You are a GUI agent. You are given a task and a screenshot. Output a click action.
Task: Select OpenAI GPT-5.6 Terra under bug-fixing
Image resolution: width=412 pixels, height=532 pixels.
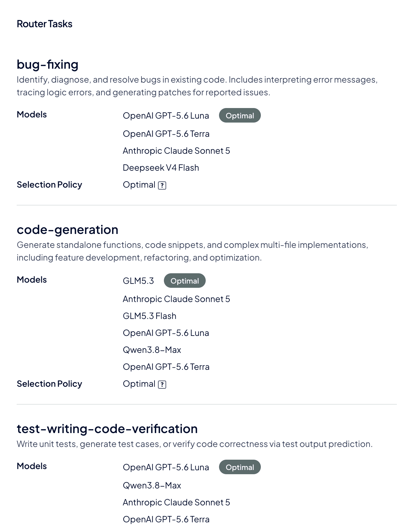[166, 134]
